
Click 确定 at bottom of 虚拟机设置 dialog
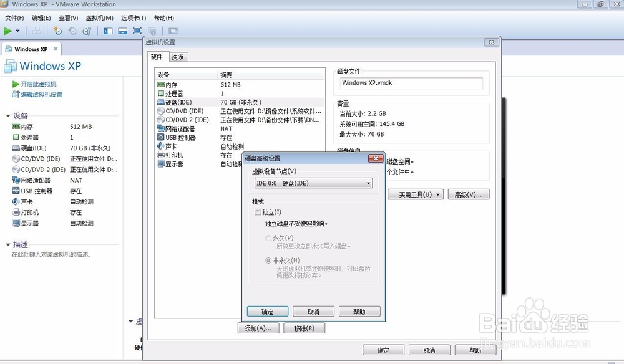[x=383, y=350]
